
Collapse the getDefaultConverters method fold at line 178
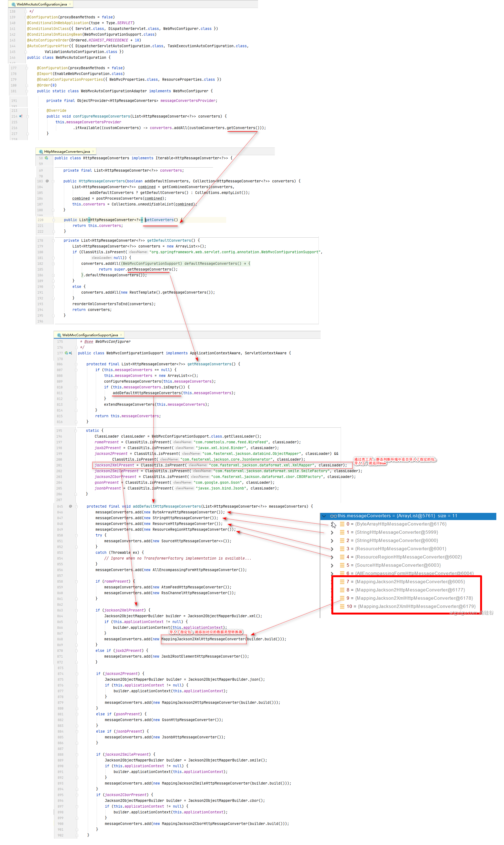pos(53,241)
